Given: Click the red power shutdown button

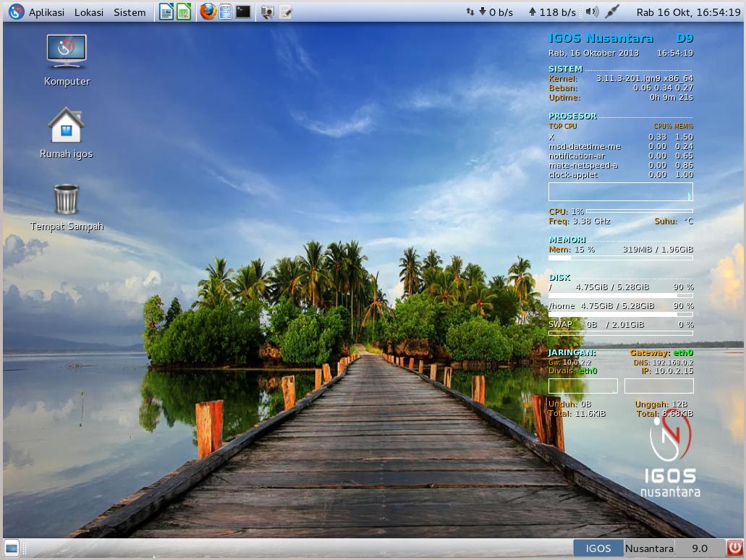Looking at the screenshot, I should [735, 548].
